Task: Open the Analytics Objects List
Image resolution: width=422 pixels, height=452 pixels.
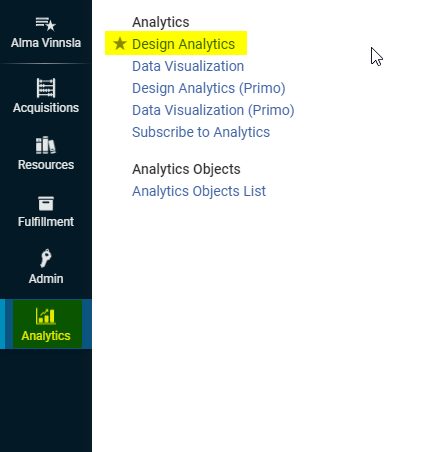Action: [199, 191]
